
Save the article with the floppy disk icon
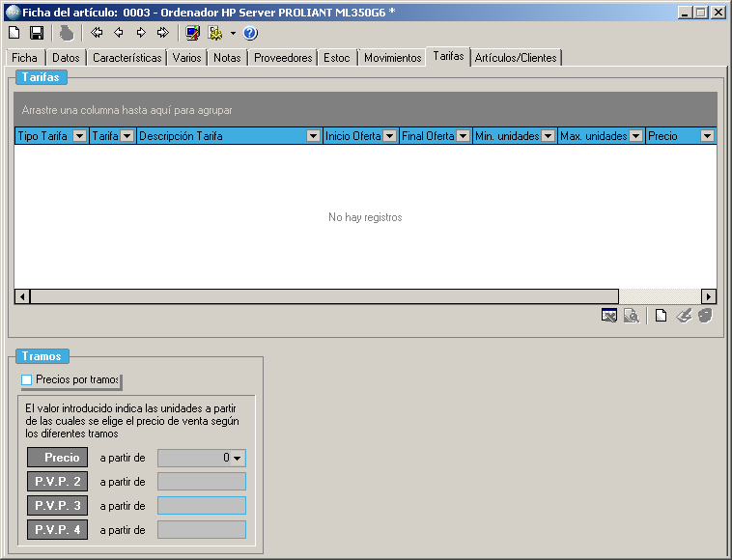coord(37,33)
